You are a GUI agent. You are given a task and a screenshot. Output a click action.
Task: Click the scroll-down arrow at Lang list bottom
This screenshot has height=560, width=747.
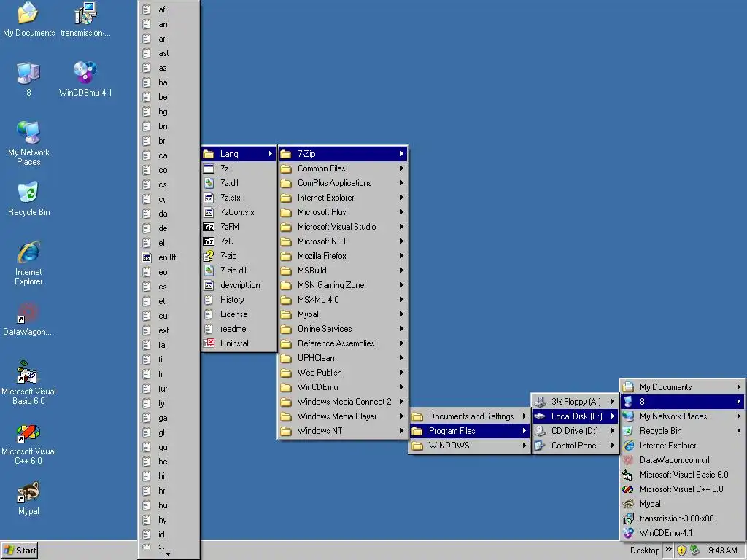[169, 554]
